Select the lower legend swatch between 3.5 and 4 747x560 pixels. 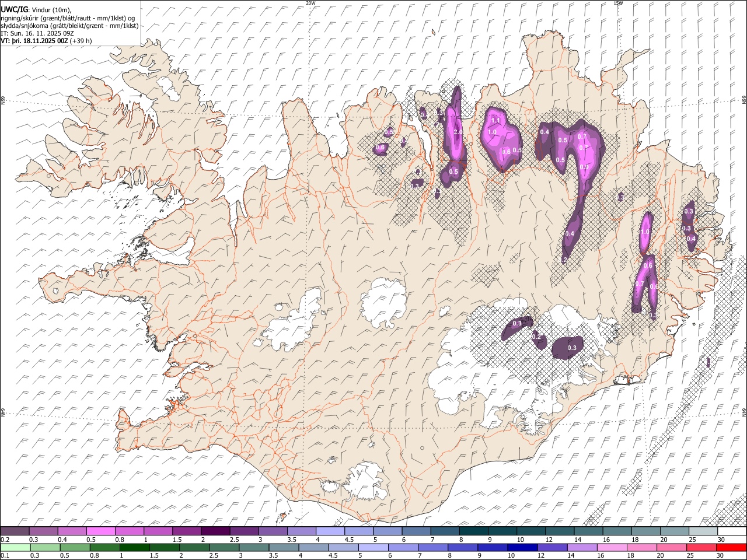pos(284,547)
